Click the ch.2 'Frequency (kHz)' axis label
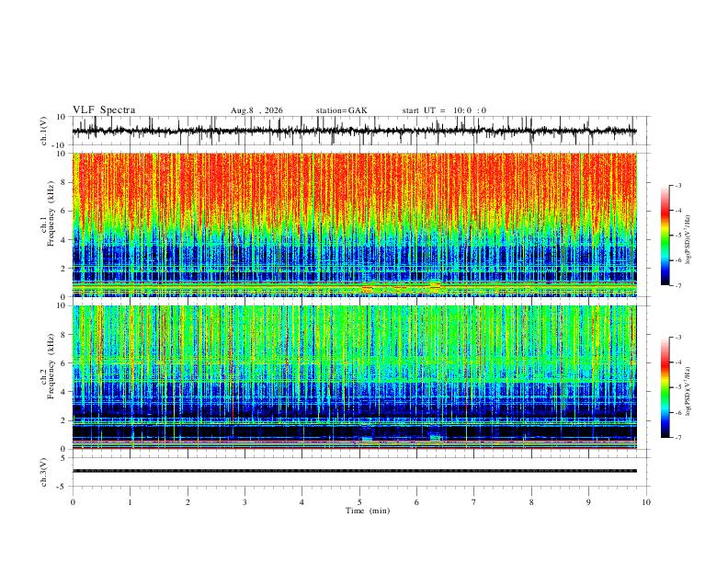This screenshot has height=563, width=728. pyautogui.click(x=51, y=366)
